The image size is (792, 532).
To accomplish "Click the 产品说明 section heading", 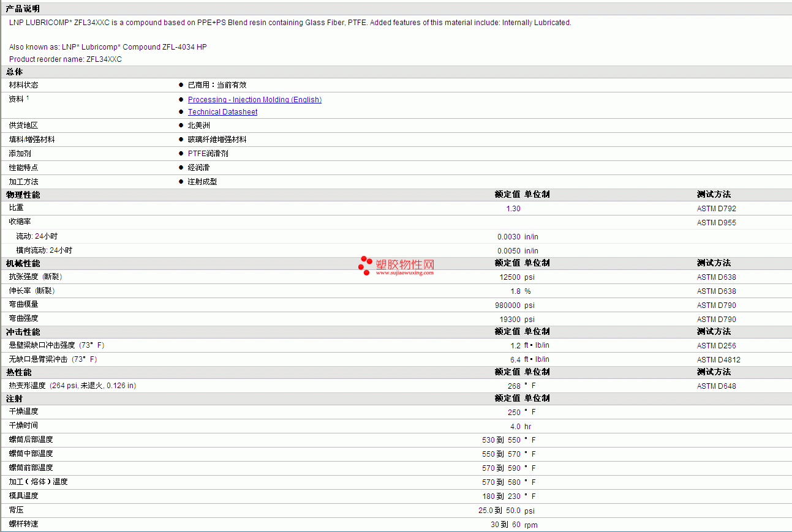I will (x=23, y=9).
